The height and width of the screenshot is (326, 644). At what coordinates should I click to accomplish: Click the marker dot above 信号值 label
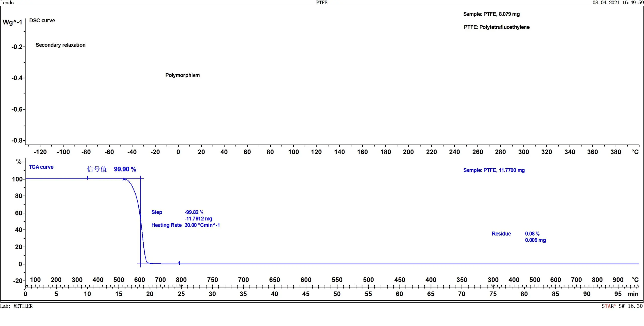click(x=88, y=177)
